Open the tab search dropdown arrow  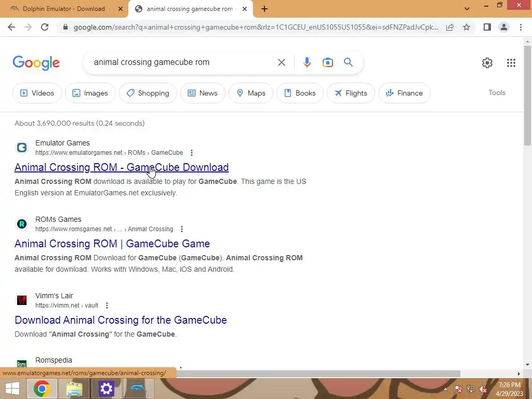tap(467, 9)
